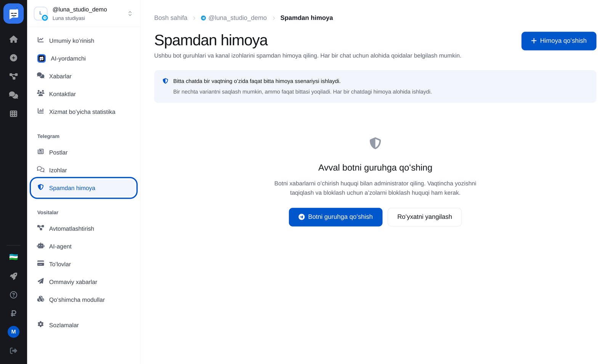The height and width of the screenshot is (364, 610).
Task: Change language via Uzbekistan flag icon
Action: pyautogui.click(x=13, y=257)
